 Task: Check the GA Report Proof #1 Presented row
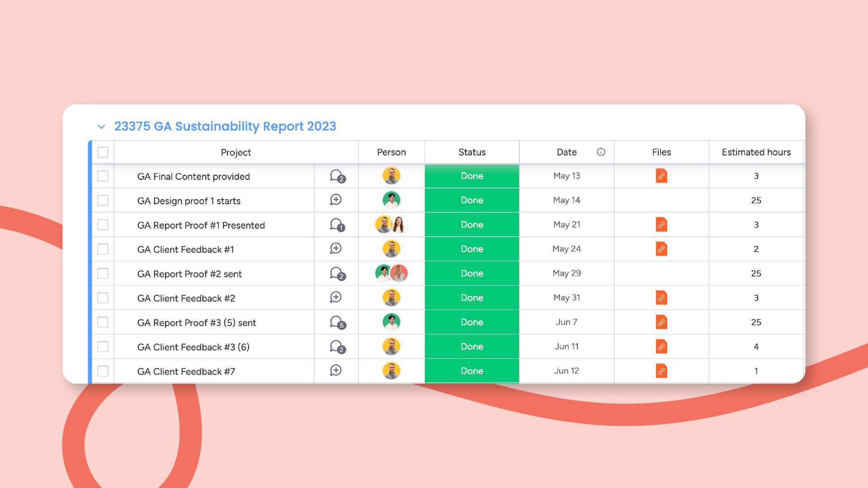pyautogui.click(x=103, y=225)
